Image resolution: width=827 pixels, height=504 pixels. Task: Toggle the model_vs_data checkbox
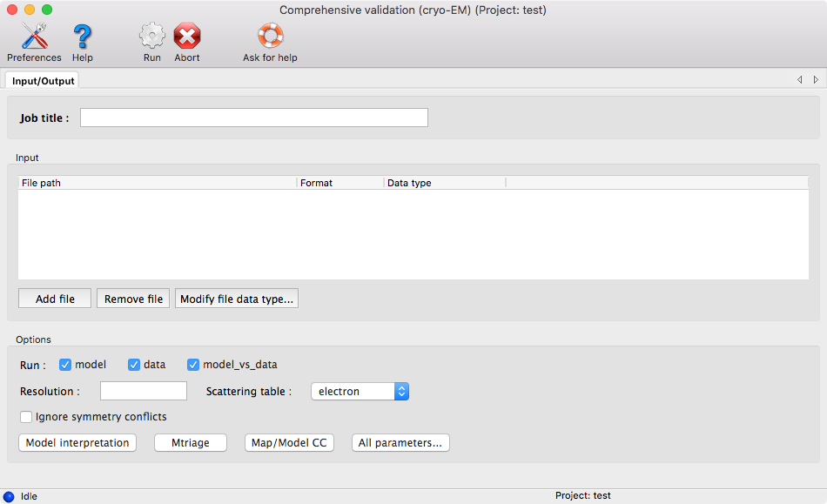[x=193, y=365]
